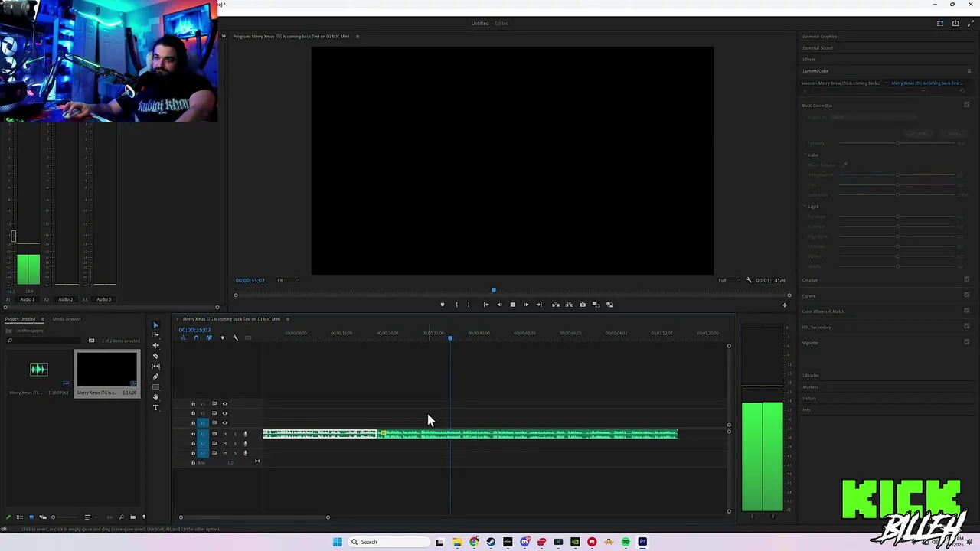
Task: Open the Fit zoom level dropdown
Action: click(x=287, y=280)
